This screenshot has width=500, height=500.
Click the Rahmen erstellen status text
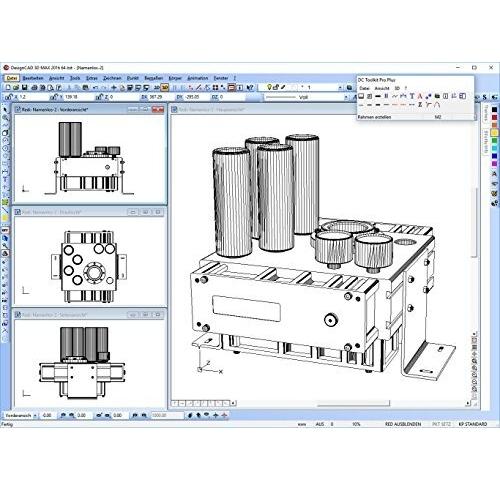374,117
